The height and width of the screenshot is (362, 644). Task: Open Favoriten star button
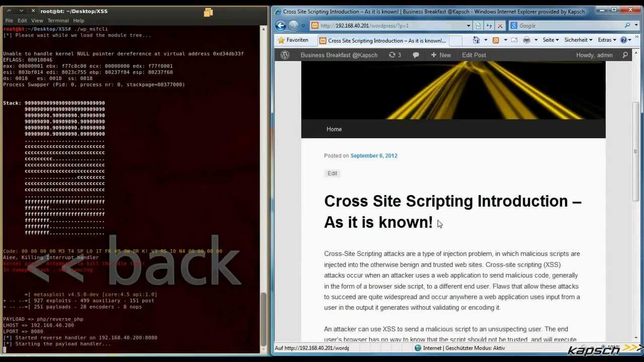click(x=293, y=40)
